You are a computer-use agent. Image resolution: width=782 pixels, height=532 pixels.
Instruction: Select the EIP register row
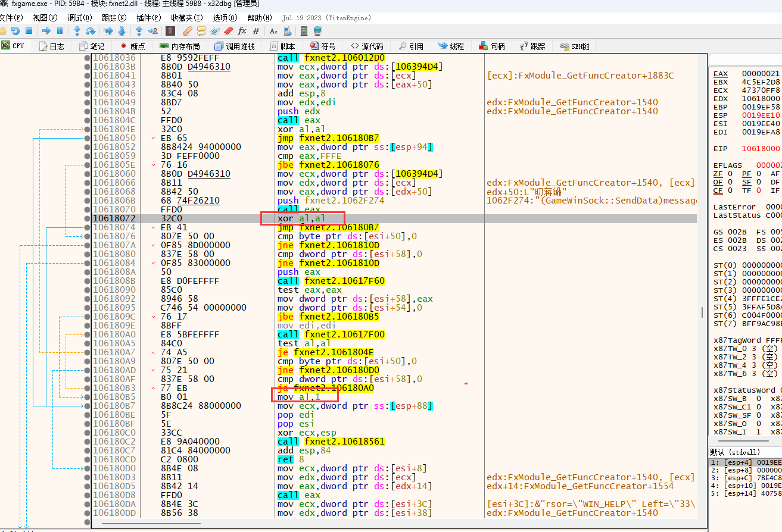point(747,148)
